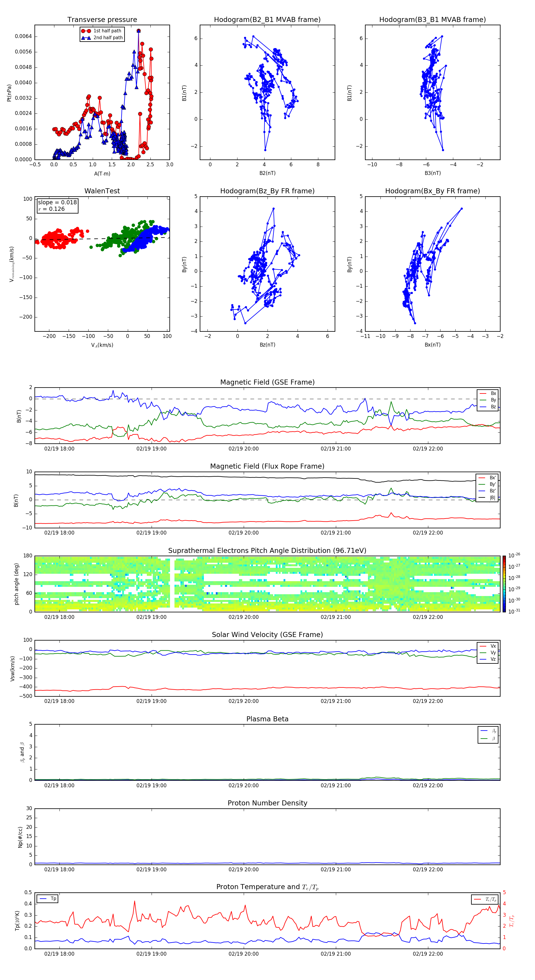Click the "Bx'" legend entry in flux rope panel
This screenshot has height=980, width=535.
click(487, 478)
